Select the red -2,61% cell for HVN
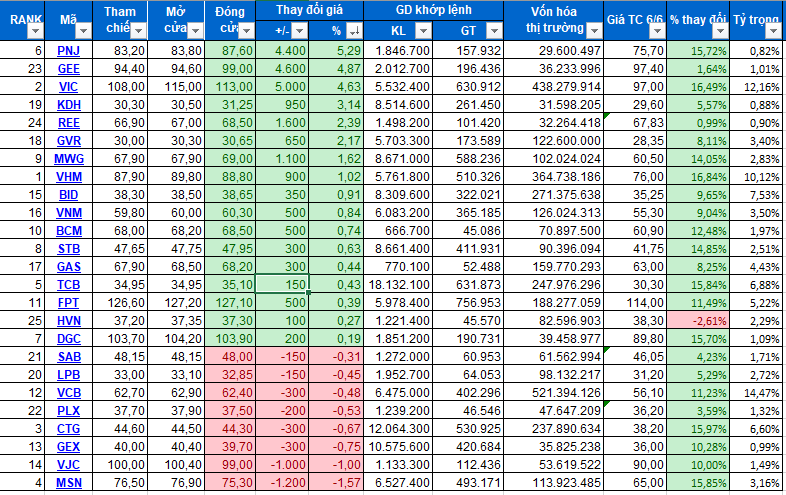The height and width of the screenshot is (495, 786). [x=698, y=320]
